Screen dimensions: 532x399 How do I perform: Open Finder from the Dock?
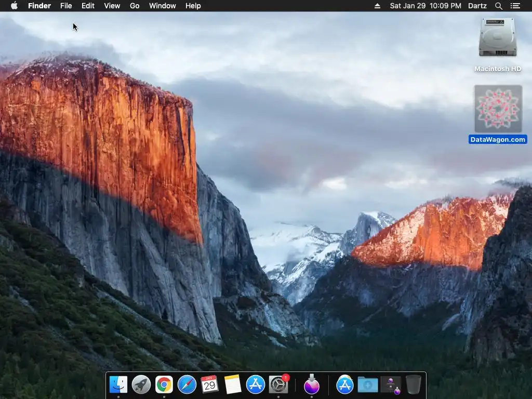[x=118, y=384]
